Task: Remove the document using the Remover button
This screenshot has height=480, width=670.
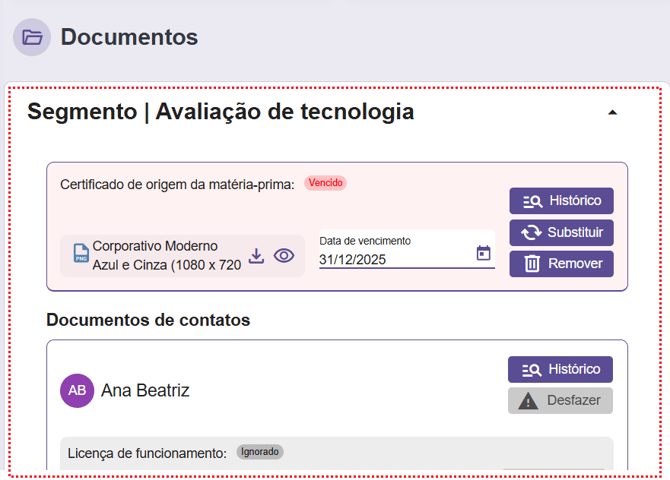Action: tap(561, 264)
